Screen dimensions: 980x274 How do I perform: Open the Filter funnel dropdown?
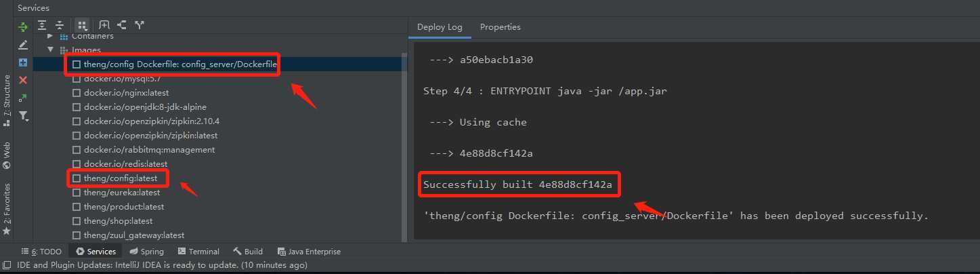24,116
